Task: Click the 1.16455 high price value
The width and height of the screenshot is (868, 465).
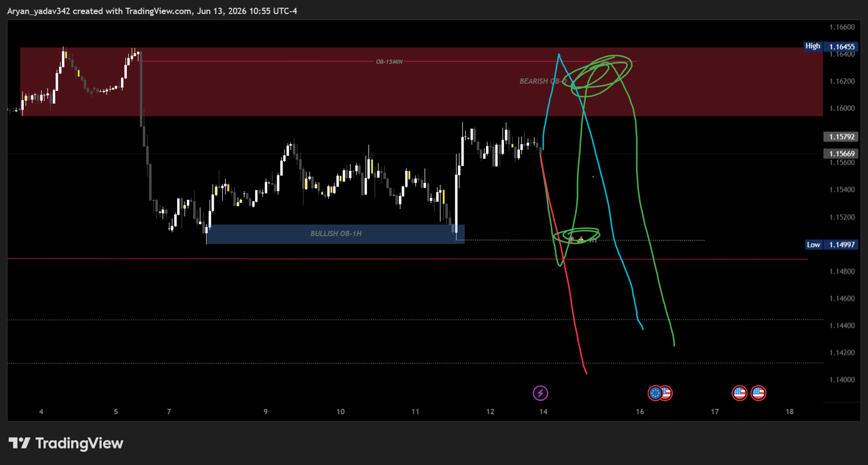Action: click(843, 46)
